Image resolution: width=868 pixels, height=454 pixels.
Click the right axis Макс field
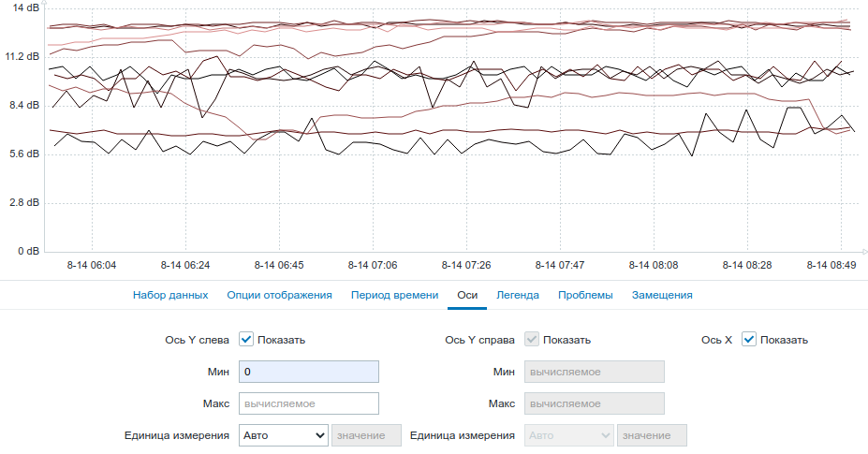pyautogui.click(x=595, y=403)
